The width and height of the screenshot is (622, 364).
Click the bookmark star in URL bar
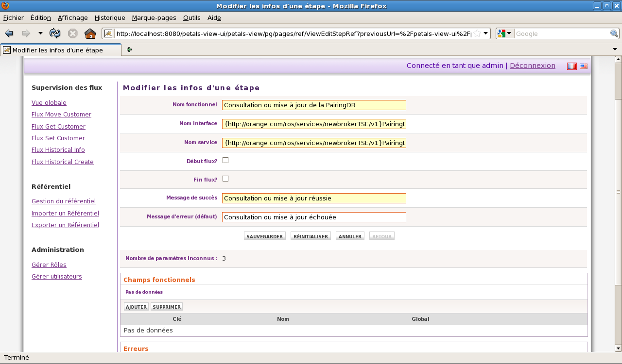pyautogui.click(x=477, y=33)
